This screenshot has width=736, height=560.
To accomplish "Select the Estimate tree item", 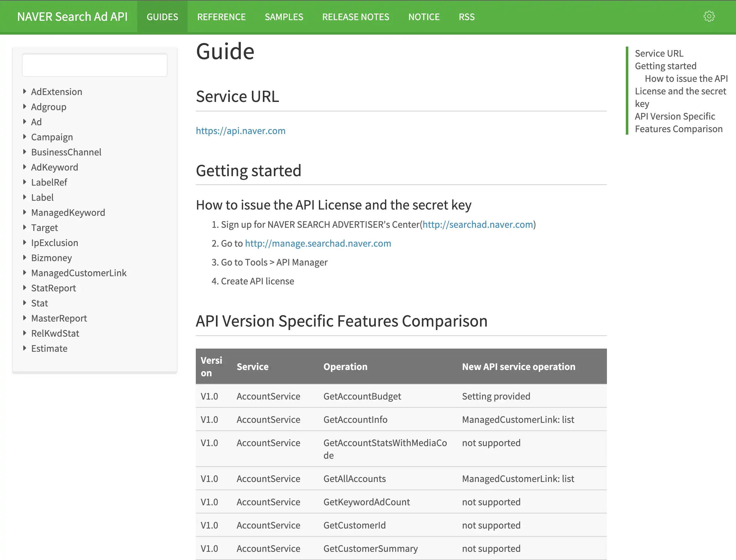I will point(49,348).
